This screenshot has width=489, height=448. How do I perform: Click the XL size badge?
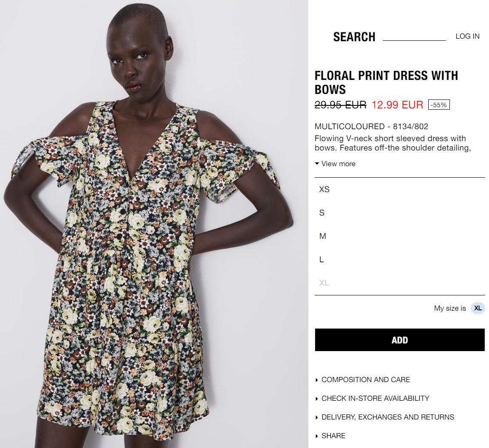pos(478,308)
